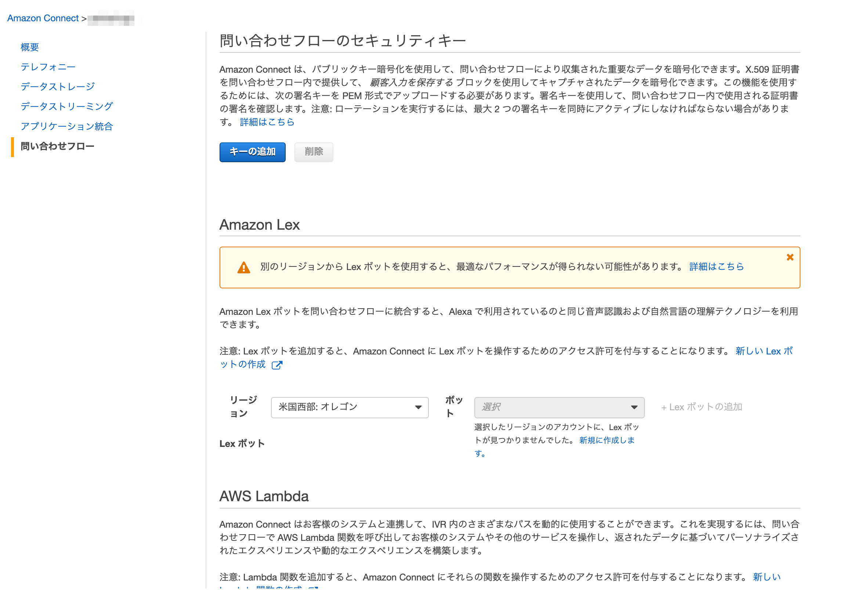Open the Amazon Connect breadcrumb link
Screen dimensions: 868x590
[43, 18]
